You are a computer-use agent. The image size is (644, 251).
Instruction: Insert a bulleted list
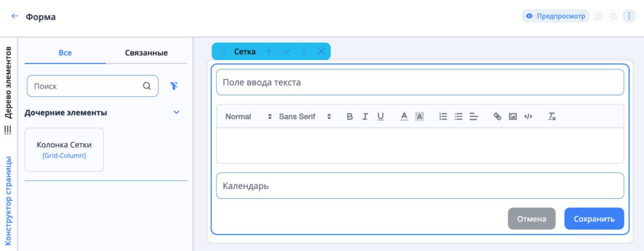[458, 116]
